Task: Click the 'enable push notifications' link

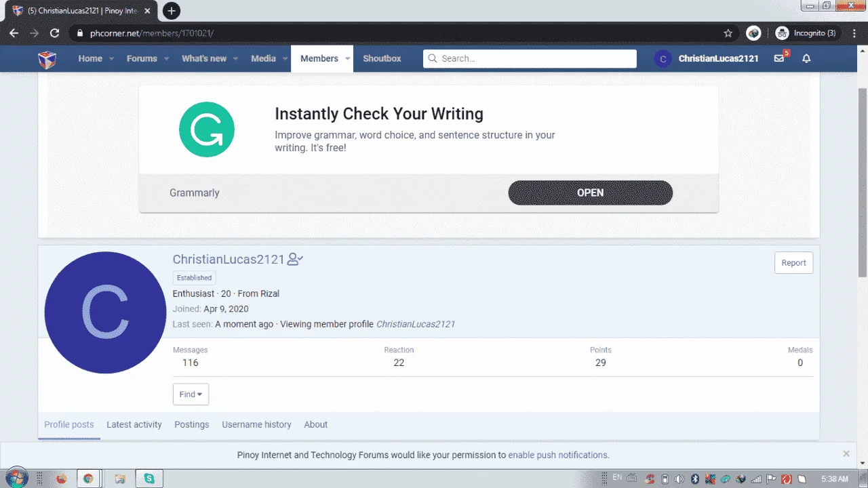Action: pos(558,455)
